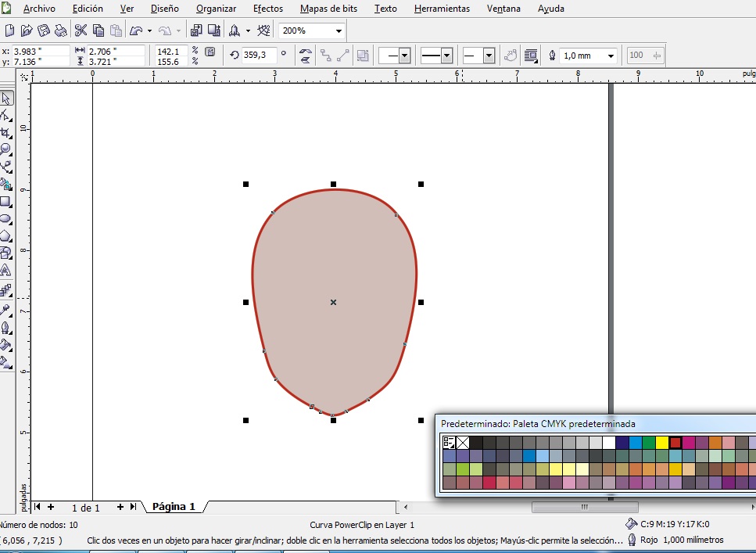
Task: Pick the yellow swatch in CMYK palette
Action: tap(661, 443)
